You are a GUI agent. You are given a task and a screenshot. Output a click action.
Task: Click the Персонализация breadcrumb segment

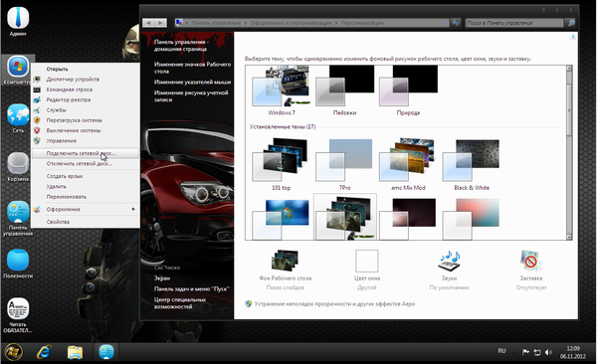coord(362,23)
